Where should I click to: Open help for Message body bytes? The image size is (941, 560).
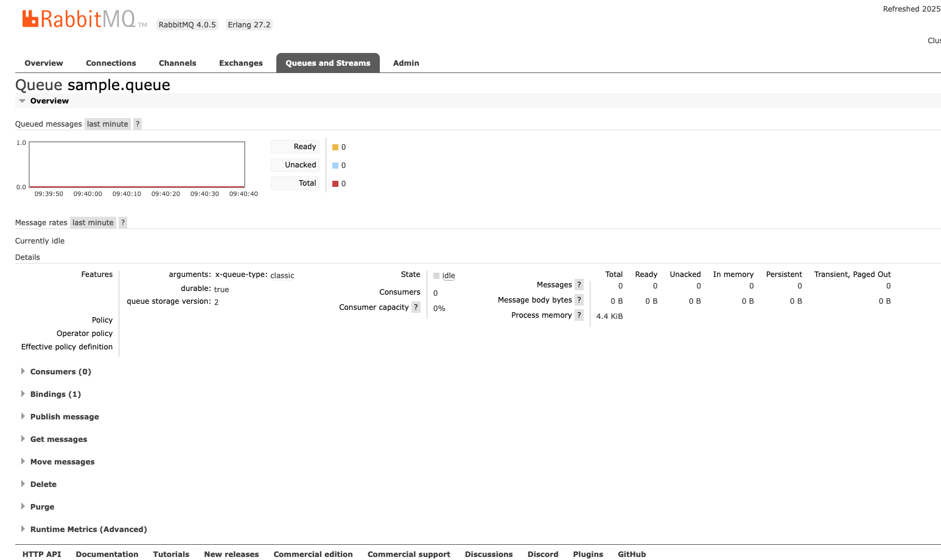coord(579,300)
